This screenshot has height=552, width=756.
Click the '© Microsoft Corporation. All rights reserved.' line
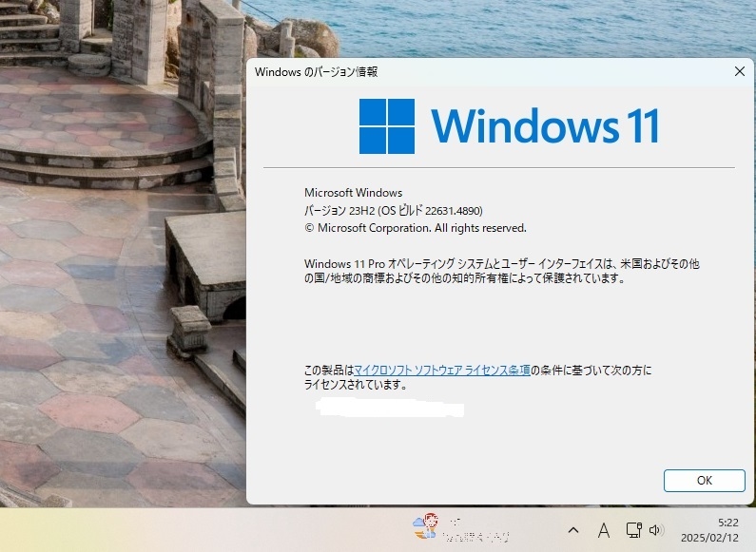click(416, 228)
